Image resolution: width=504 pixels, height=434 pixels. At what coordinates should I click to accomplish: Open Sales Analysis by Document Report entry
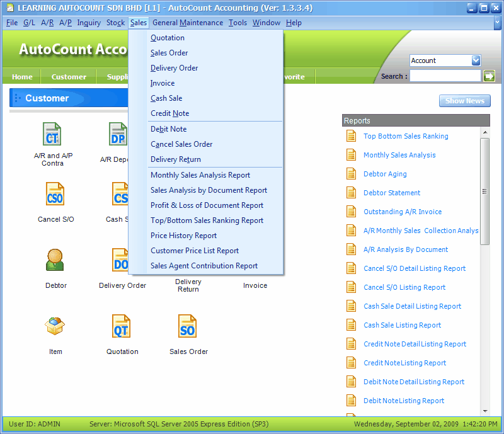coord(206,190)
